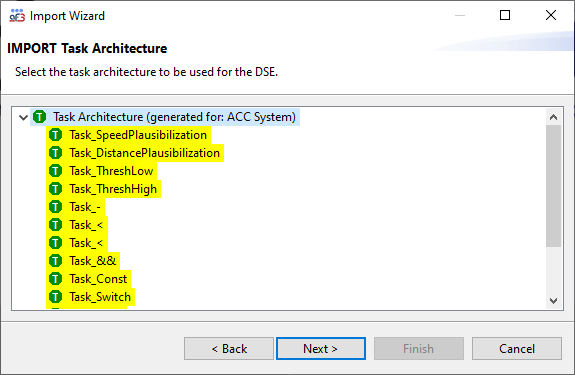
Task: Click the T icon beside Task_&&
Action: (56, 261)
